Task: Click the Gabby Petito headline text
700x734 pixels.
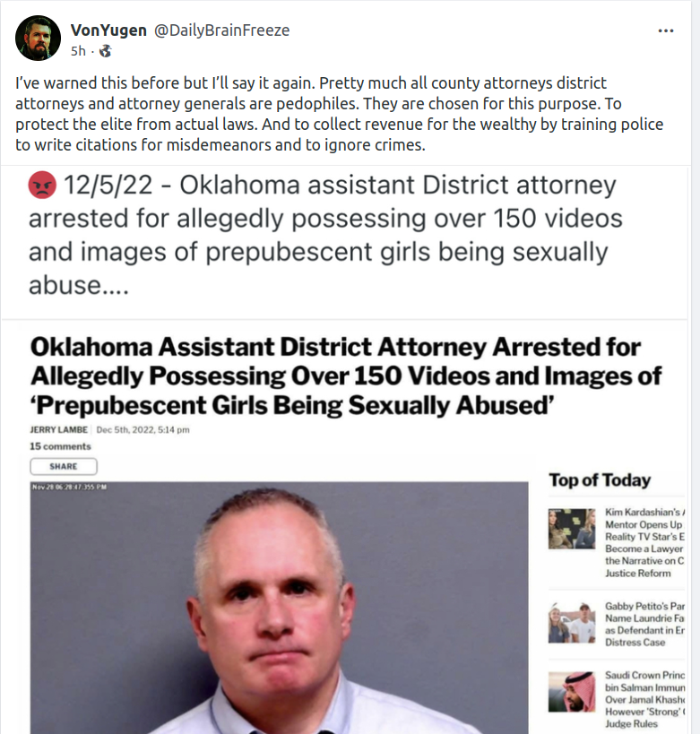Action: (x=644, y=624)
